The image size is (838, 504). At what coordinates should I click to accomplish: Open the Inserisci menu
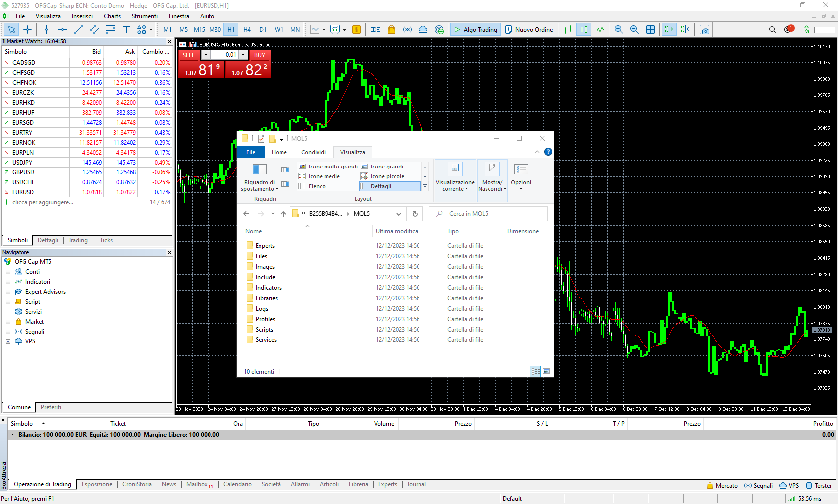coord(82,16)
